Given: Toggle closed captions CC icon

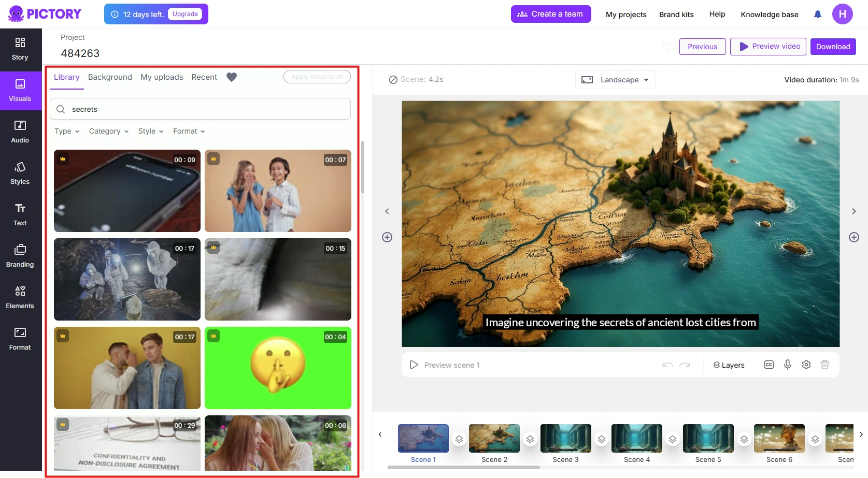Looking at the screenshot, I should pyautogui.click(x=769, y=365).
